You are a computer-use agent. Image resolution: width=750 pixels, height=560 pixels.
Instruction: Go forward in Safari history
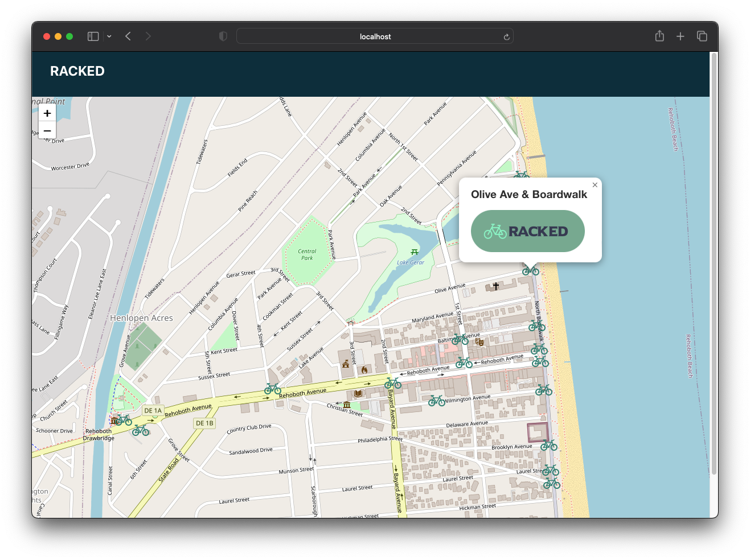coord(148,36)
